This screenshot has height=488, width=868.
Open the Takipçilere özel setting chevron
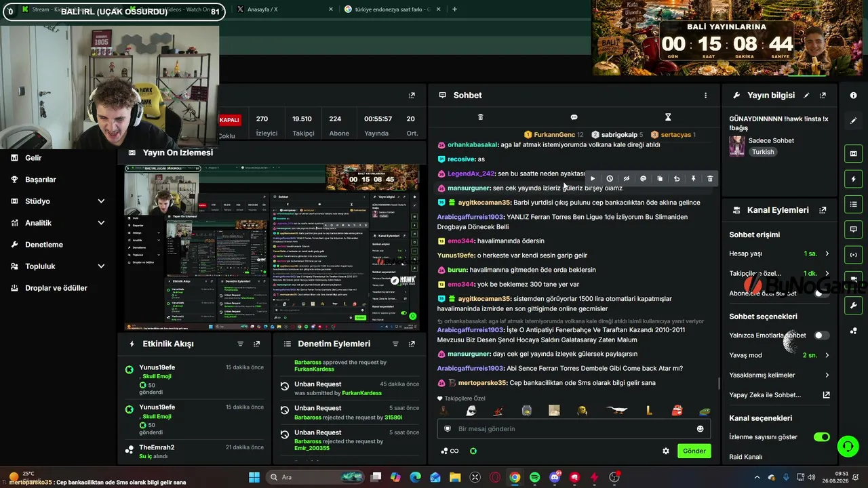827,273
